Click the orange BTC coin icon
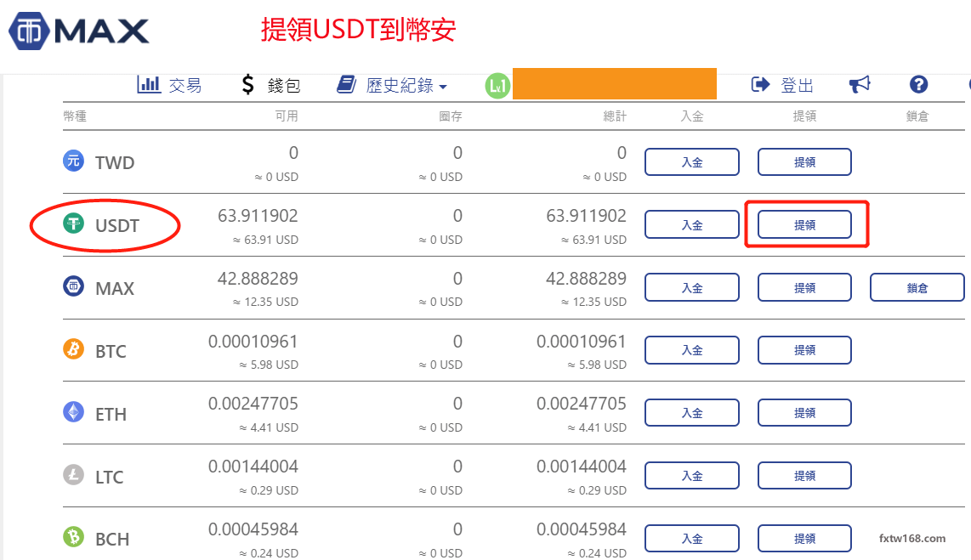 [x=73, y=349]
